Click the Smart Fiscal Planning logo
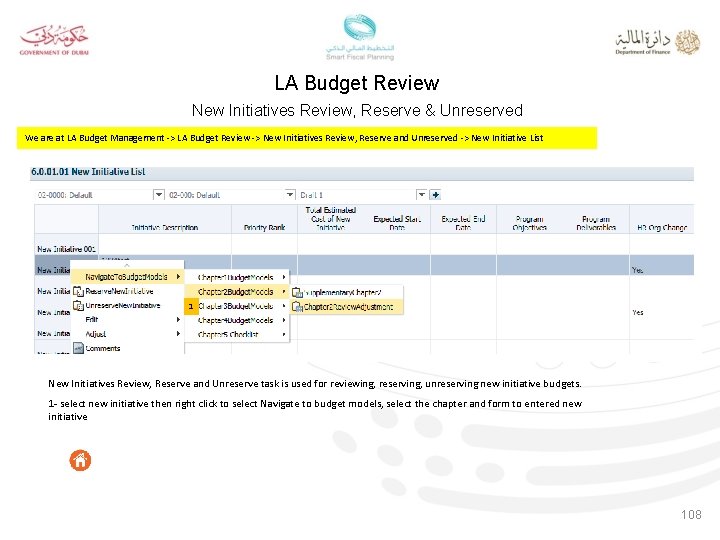Viewport: 720px width, 540px height. tap(360, 37)
